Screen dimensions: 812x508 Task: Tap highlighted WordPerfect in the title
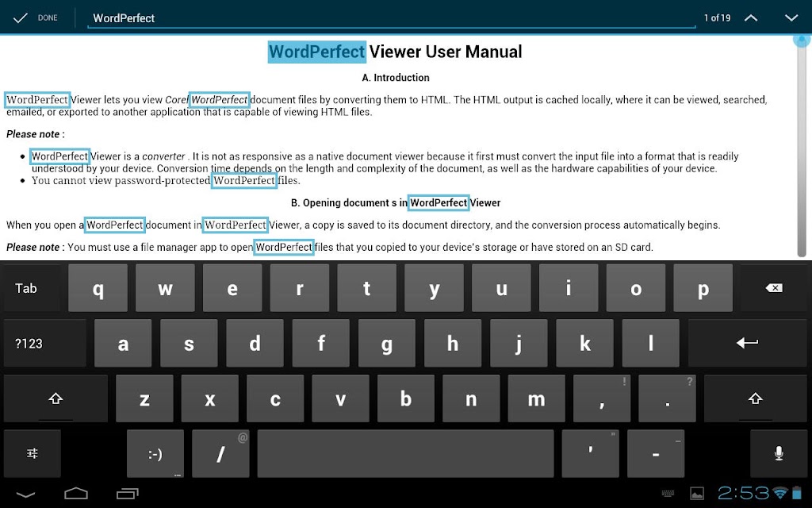click(317, 52)
